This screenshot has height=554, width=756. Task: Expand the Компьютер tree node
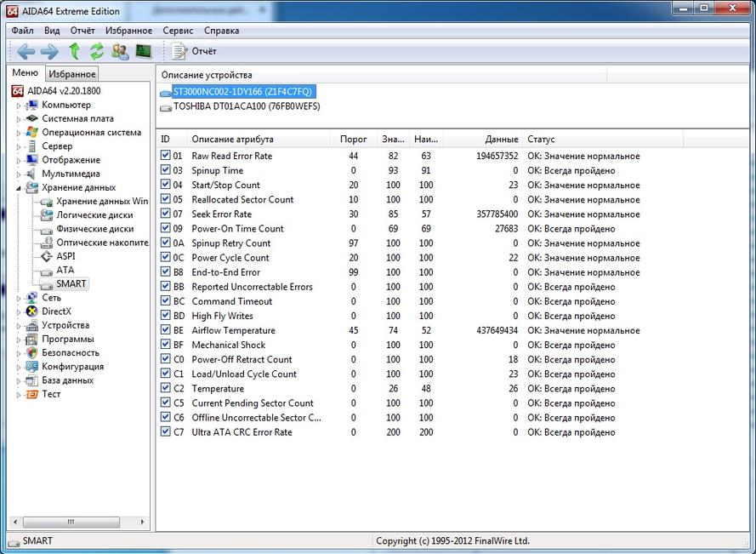coord(19,106)
